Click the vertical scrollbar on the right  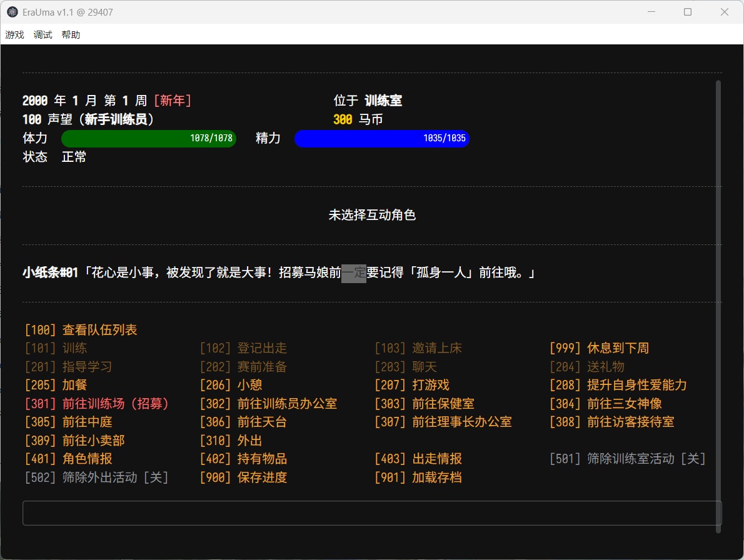pyautogui.click(x=718, y=306)
